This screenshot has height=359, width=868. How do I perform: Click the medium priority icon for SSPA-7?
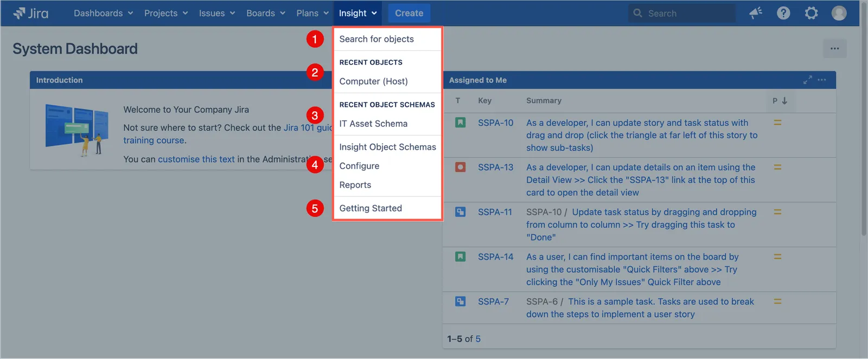click(777, 302)
